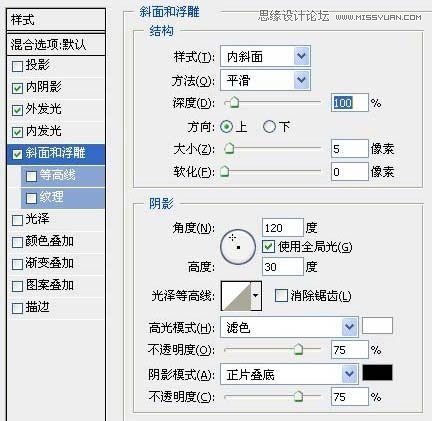Screen dimensions: 432x421
Task: Open the gloss contour thumbnail picker
Action: pos(236,296)
